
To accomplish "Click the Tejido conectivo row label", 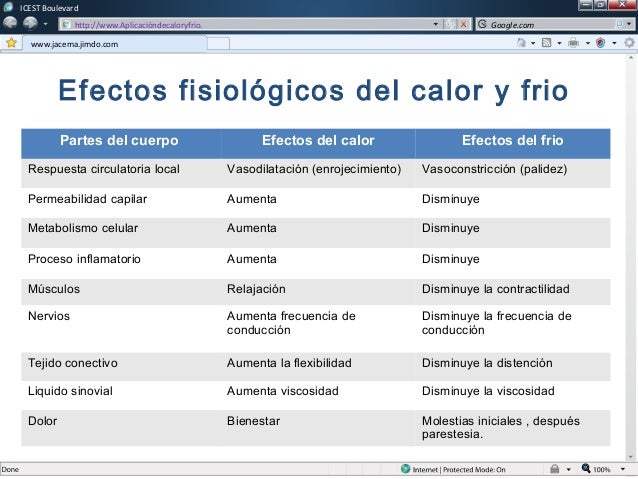I will [x=73, y=363].
